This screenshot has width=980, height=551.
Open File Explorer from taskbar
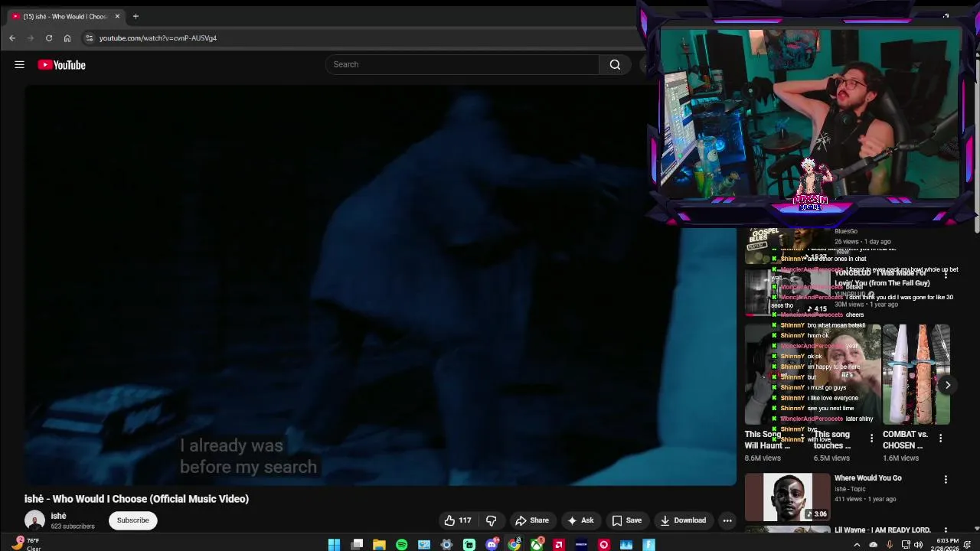[379, 545]
